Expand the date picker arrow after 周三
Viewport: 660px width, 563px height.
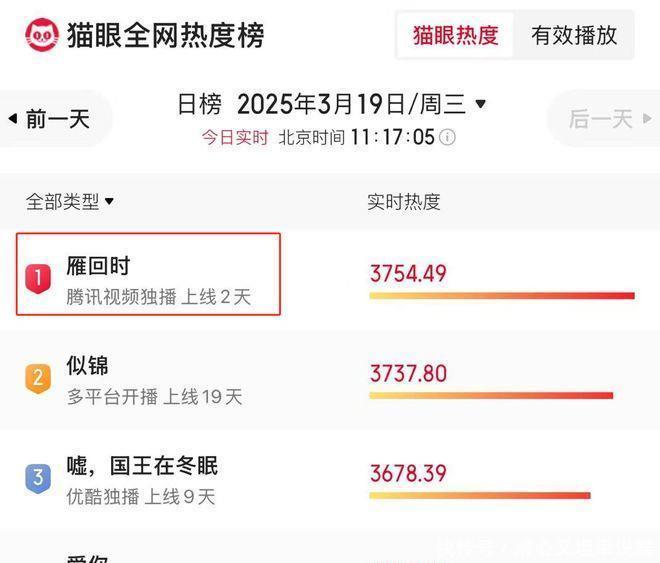tap(480, 104)
